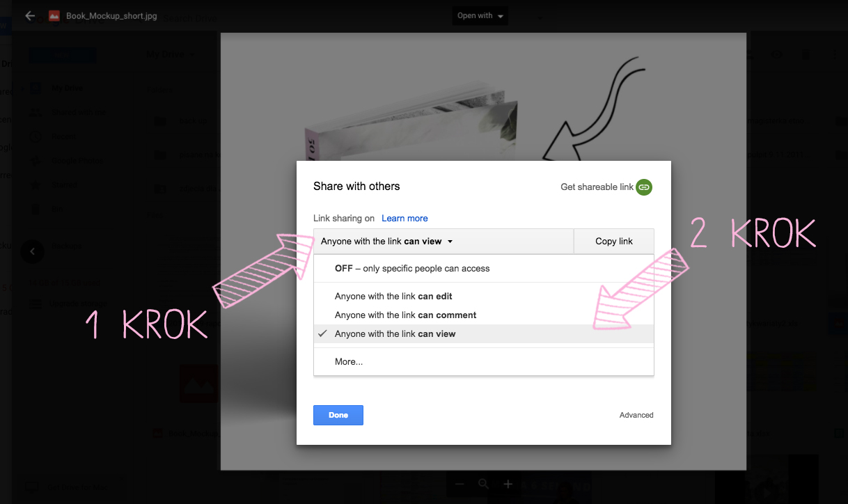Open the 'Anyone with the link' permission dropdown
This screenshot has width=848, height=504.
(386, 242)
